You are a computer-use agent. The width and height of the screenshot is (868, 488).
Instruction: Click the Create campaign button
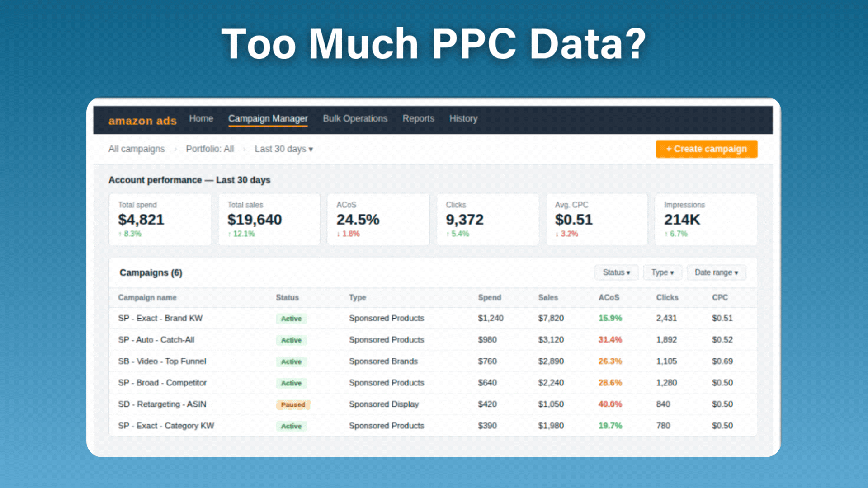click(x=706, y=149)
